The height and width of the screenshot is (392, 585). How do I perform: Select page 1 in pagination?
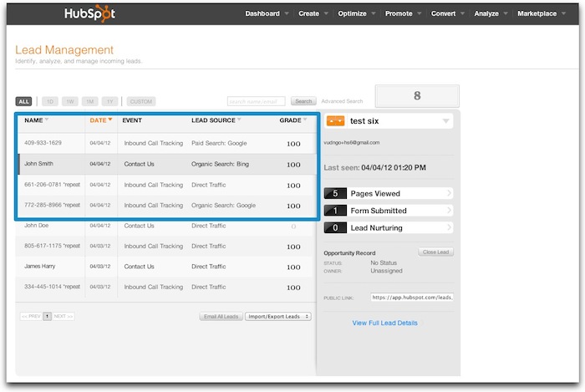(x=47, y=316)
